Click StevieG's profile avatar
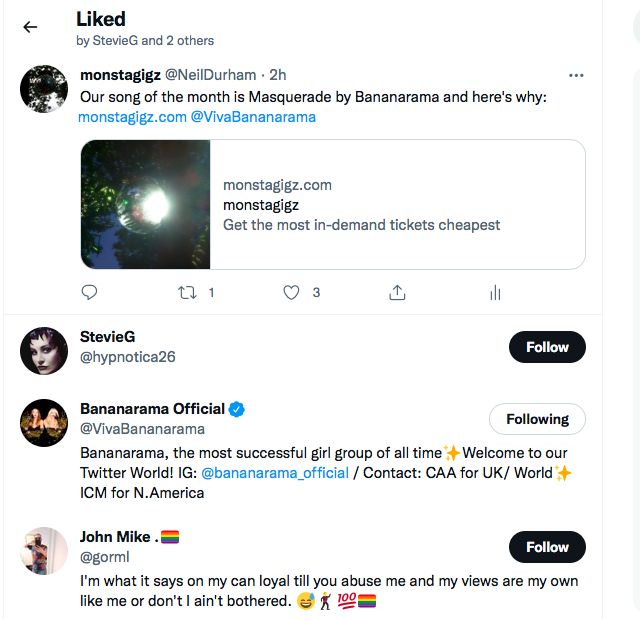640x619 pixels. coord(44,349)
